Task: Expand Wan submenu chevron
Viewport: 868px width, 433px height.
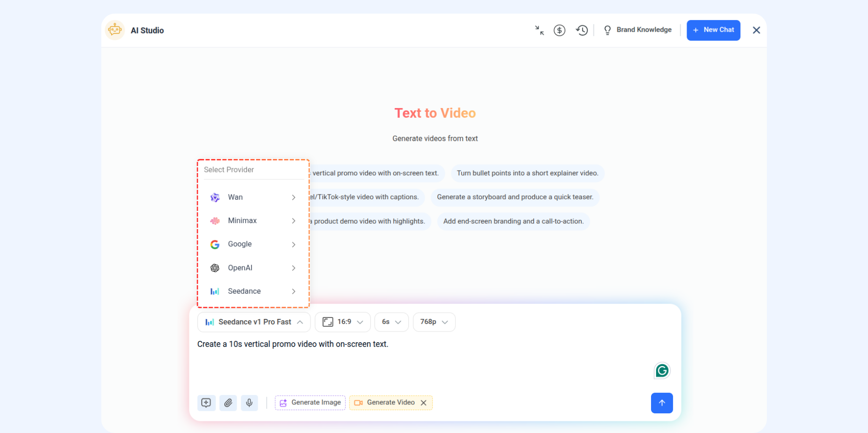Action: [x=294, y=197]
